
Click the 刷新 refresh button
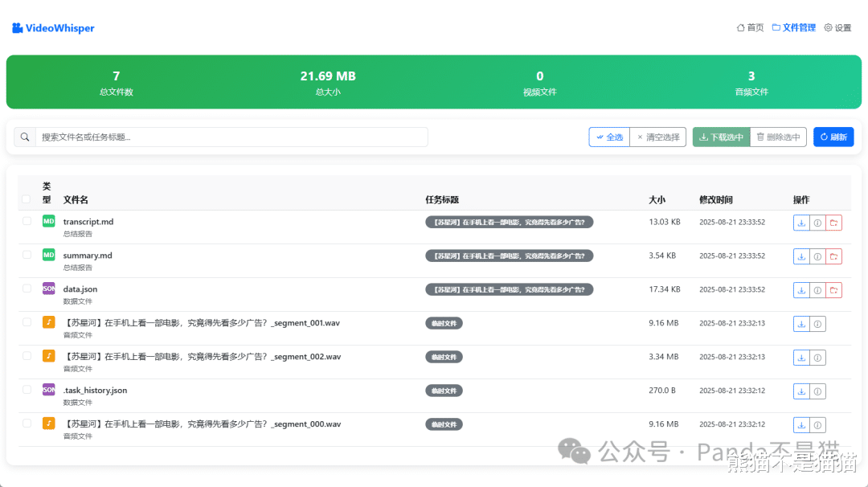pos(833,137)
